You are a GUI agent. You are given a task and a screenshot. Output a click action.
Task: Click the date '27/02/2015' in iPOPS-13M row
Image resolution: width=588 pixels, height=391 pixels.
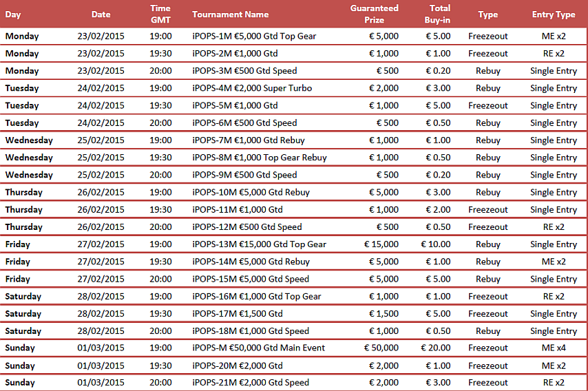point(101,244)
